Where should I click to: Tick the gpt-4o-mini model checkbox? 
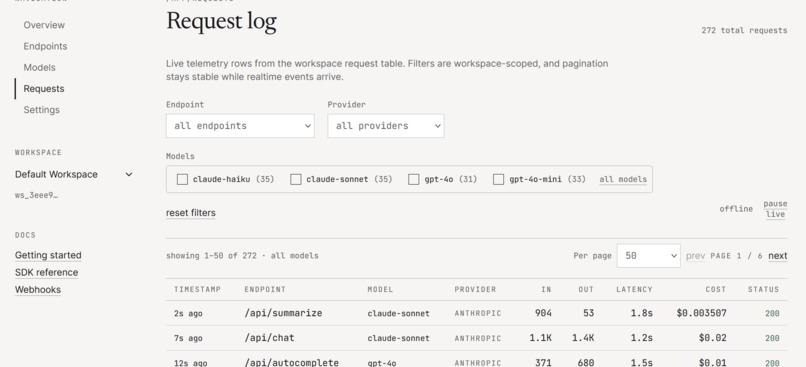(498, 179)
